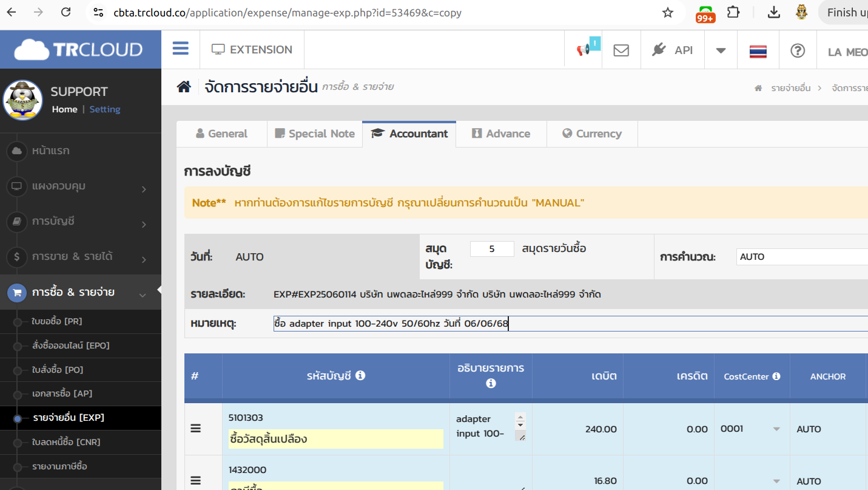Switch to the Special Note tab
This screenshot has height=490, width=868.
pyautogui.click(x=315, y=134)
